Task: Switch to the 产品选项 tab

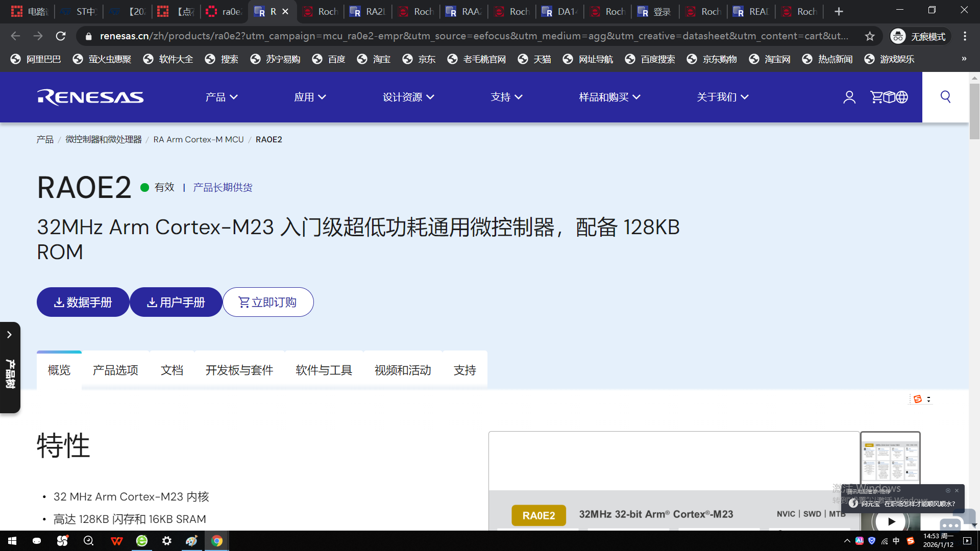Action: pos(115,370)
